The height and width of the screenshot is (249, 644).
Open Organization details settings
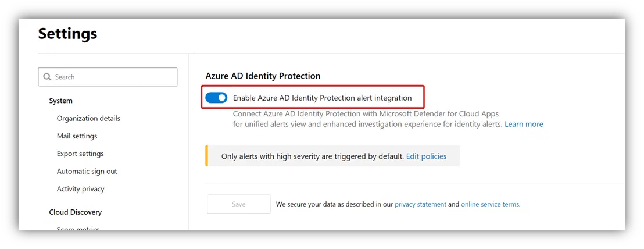[88, 118]
